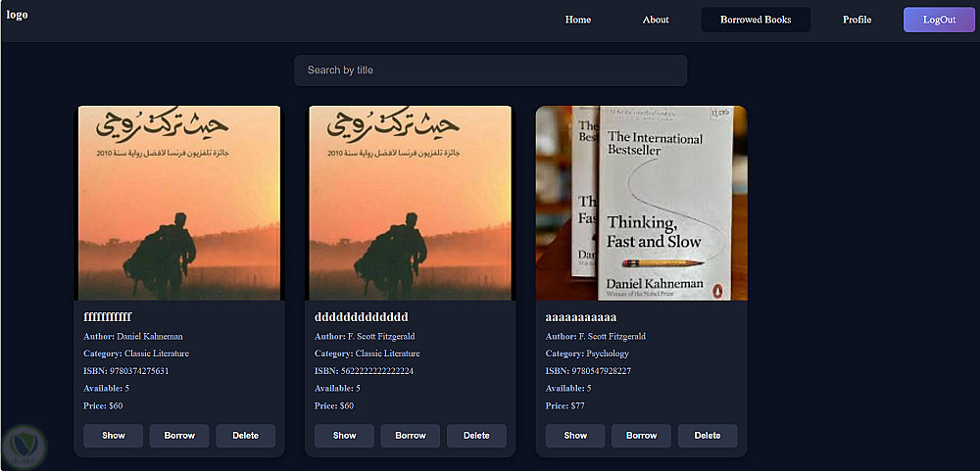Click ISBN 9780547928227
The height and width of the screenshot is (471, 980).
point(588,371)
